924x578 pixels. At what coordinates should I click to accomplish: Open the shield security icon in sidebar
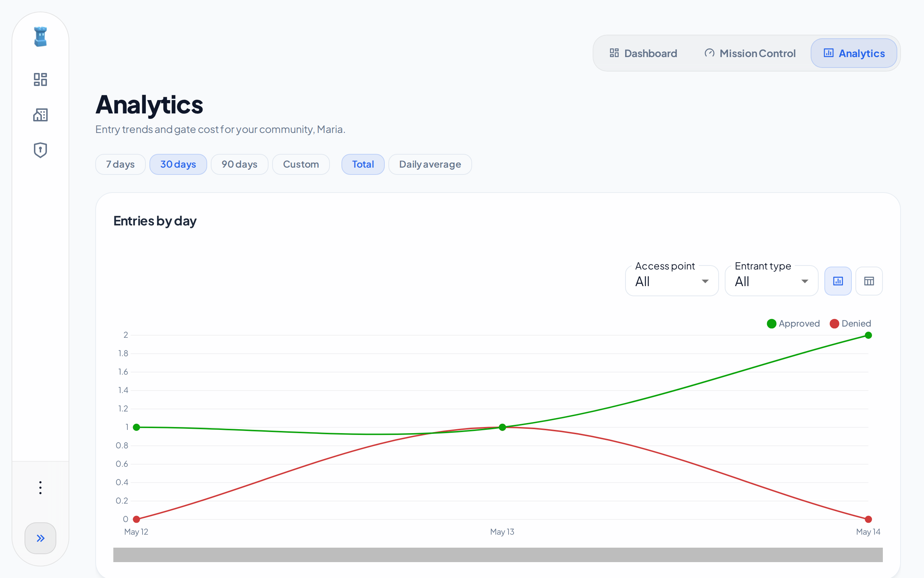40,150
